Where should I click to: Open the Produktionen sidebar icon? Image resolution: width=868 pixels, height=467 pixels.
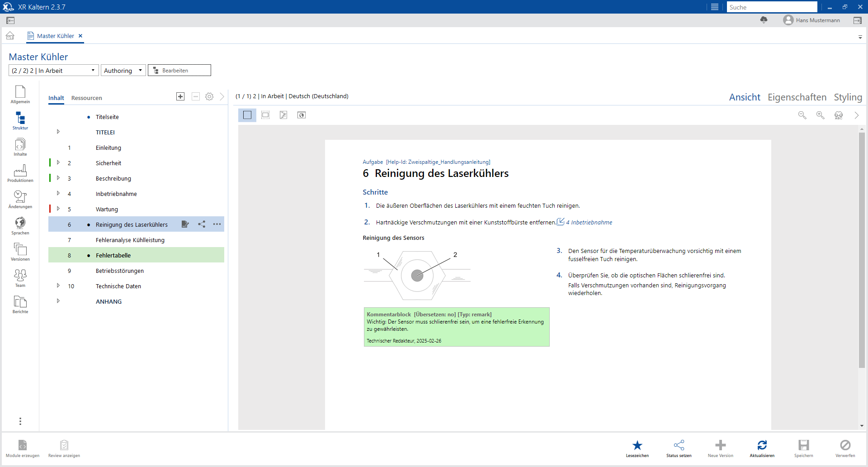[x=20, y=173]
